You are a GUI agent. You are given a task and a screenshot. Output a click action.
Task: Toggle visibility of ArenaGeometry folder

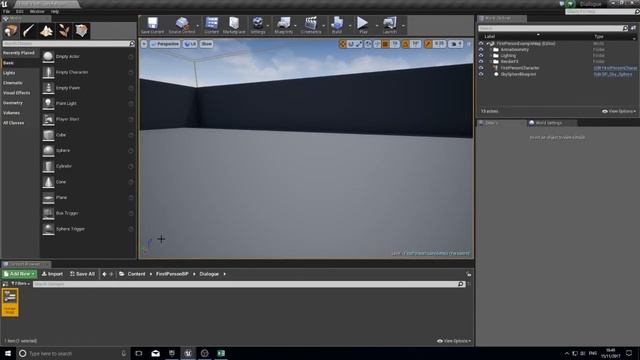(x=481, y=49)
